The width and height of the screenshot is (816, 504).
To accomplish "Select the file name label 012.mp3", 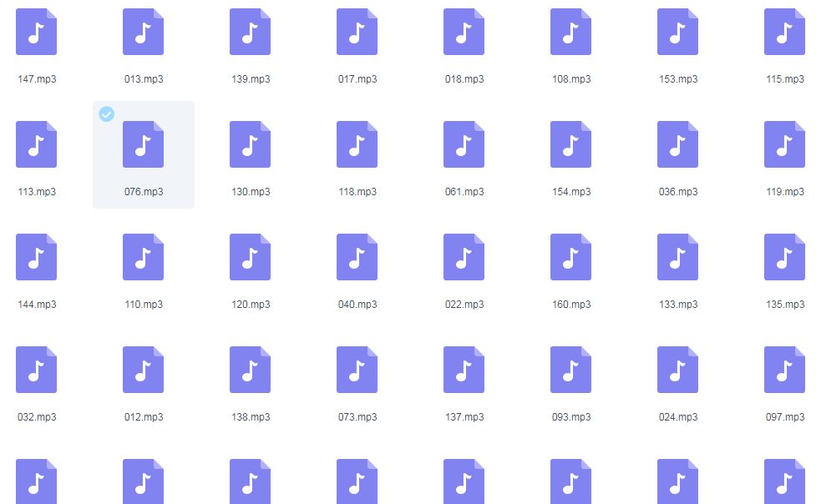I will 144,417.
